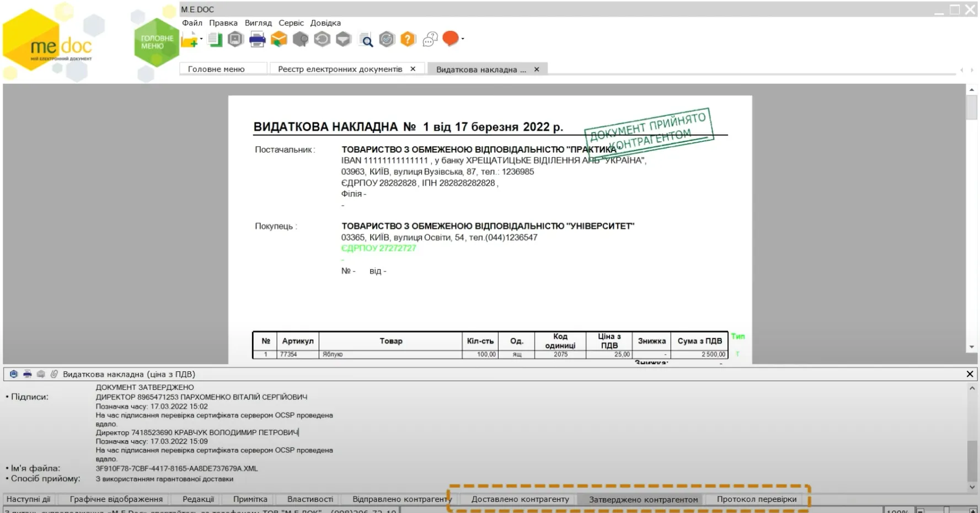Click the red speech bubble notification icon
Image resolution: width=980 pixels, height=513 pixels.
[x=451, y=39]
